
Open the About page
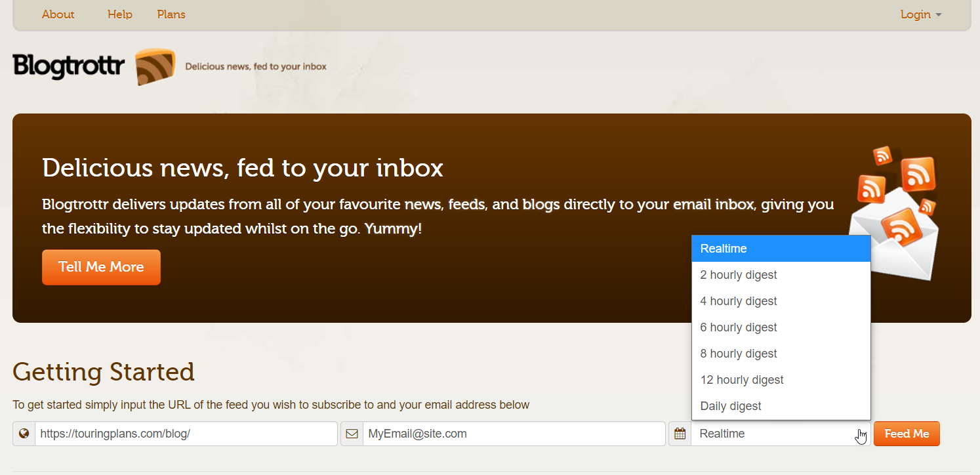click(58, 14)
